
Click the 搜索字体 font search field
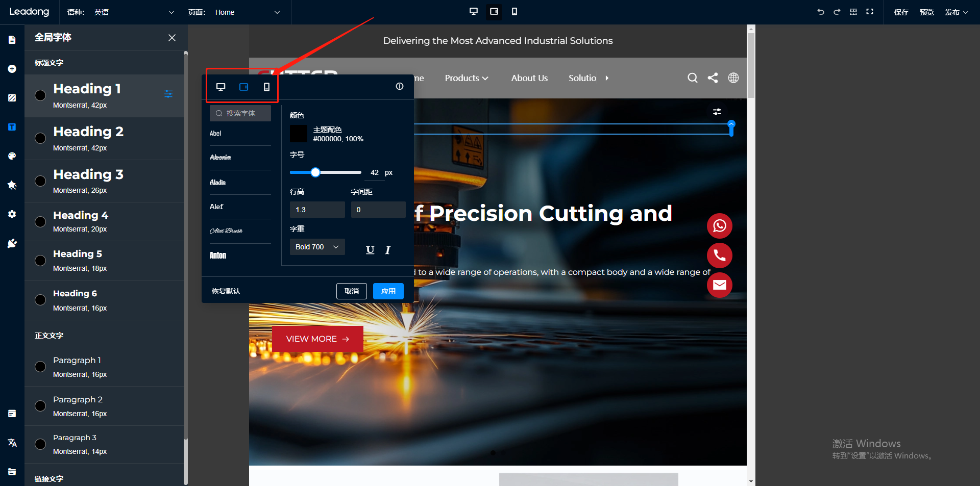pyautogui.click(x=240, y=113)
